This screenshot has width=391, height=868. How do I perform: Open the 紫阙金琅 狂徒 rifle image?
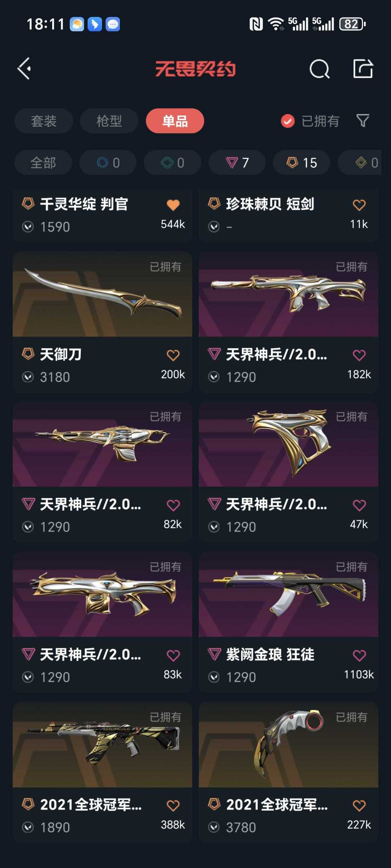pyautogui.click(x=289, y=594)
